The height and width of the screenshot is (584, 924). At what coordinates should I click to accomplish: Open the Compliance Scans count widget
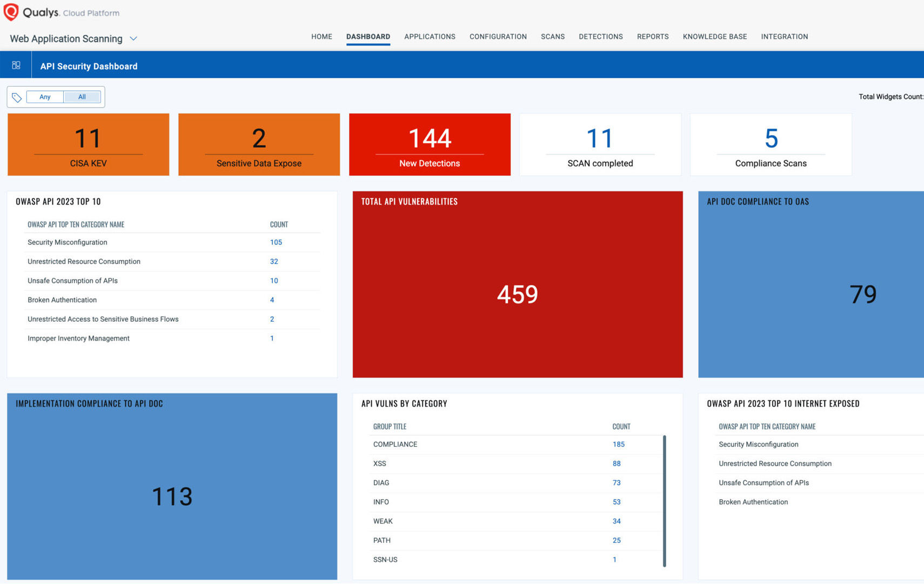tap(771, 144)
